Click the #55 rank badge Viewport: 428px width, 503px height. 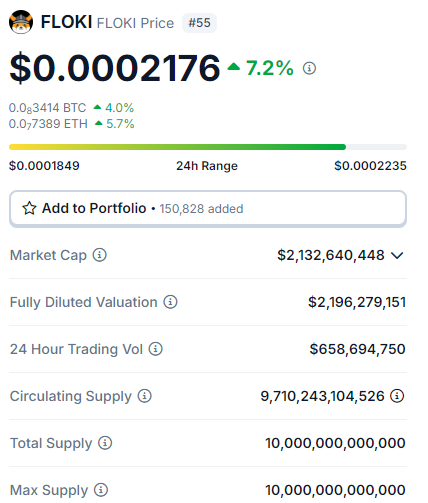tap(199, 23)
